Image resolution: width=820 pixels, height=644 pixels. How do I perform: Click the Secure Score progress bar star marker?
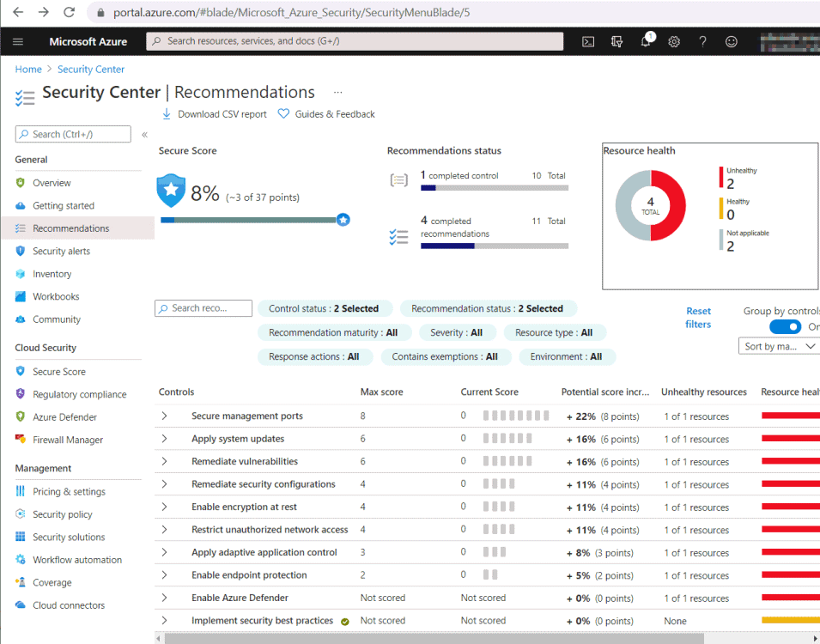343,220
